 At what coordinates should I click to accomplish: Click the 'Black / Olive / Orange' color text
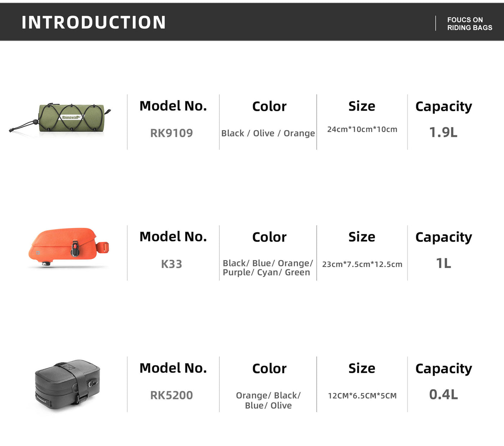coord(268,133)
